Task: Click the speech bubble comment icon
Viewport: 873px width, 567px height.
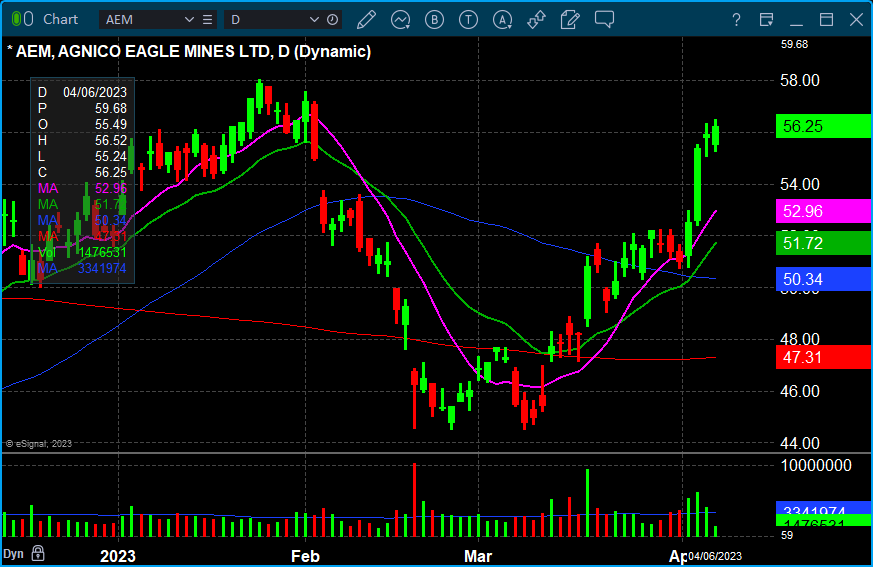Action: tap(604, 19)
